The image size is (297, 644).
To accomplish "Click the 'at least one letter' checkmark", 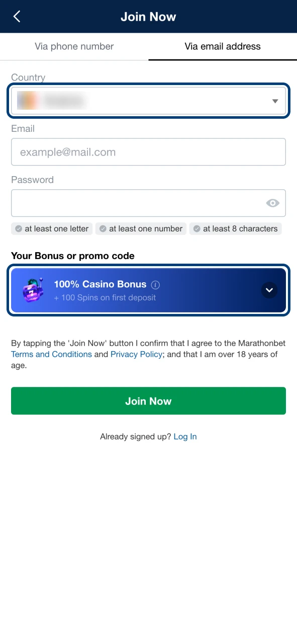I will (19, 229).
